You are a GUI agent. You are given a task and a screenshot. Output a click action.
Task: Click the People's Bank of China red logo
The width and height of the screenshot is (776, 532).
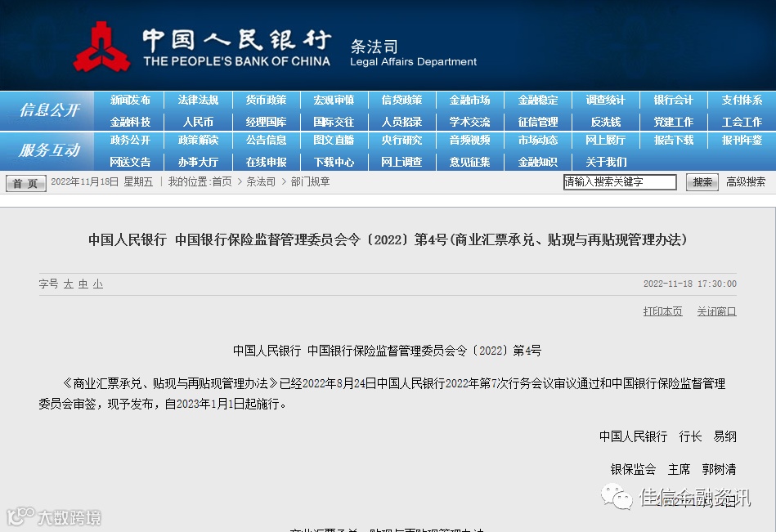point(101,47)
